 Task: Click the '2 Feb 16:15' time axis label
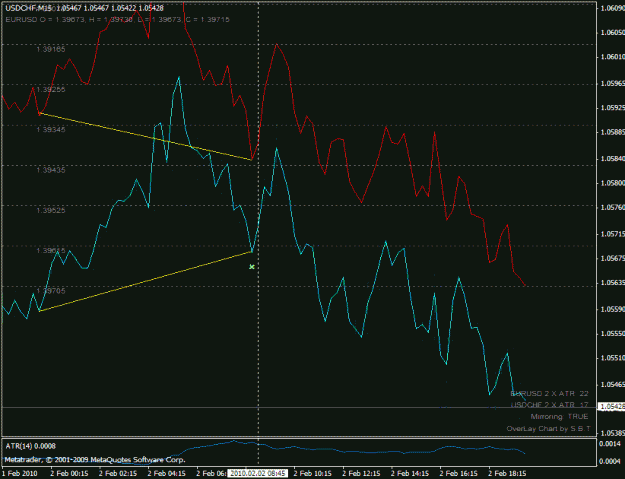pos(459,473)
